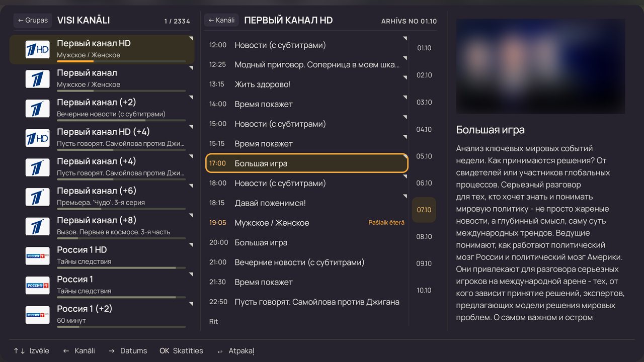Click the Rīt next-day entry

coord(214,322)
